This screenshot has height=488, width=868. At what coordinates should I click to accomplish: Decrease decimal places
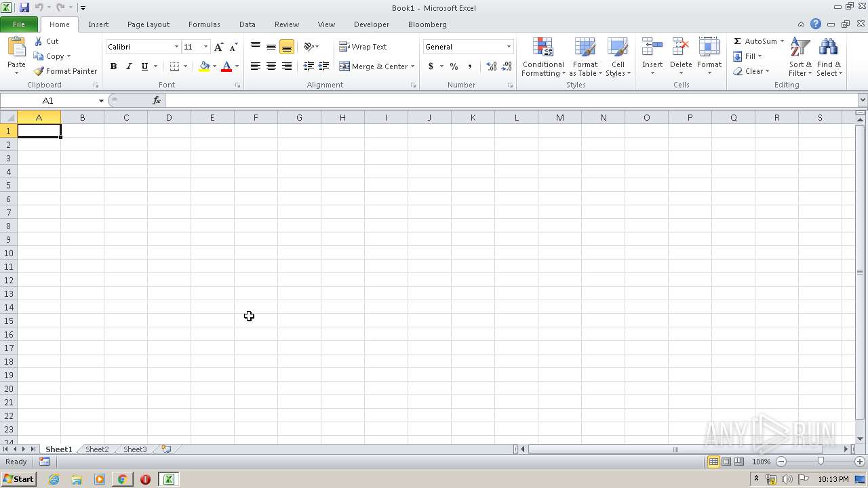[507, 66]
